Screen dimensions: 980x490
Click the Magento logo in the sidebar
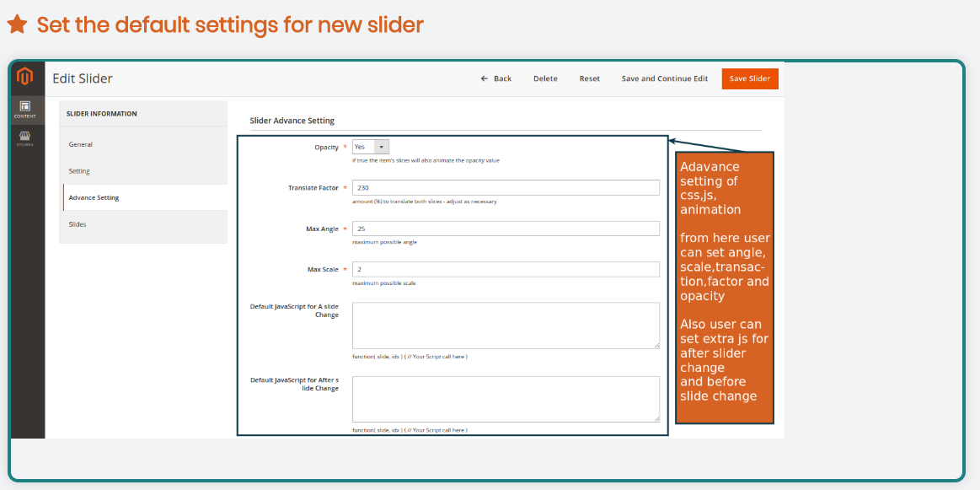[x=25, y=78]
